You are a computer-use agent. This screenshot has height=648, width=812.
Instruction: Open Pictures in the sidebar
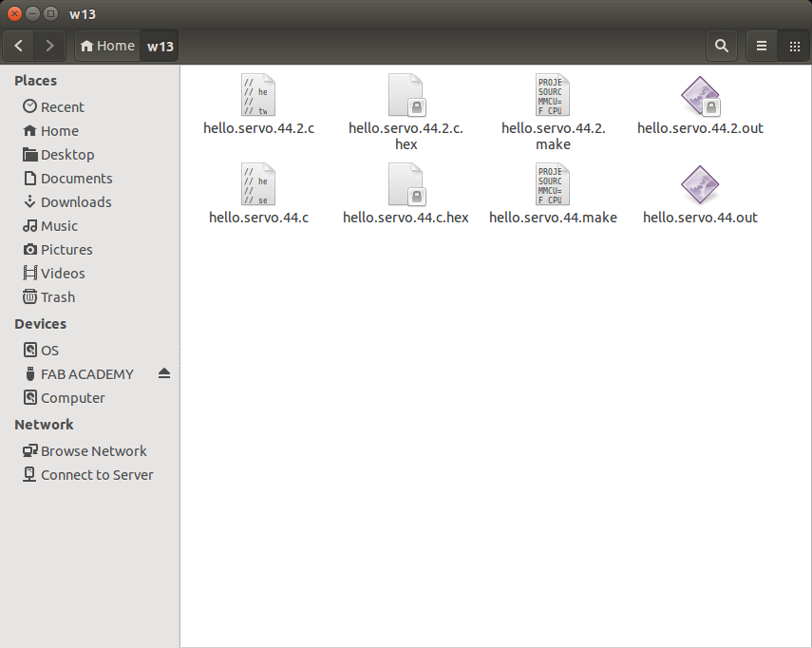tap(89, 250)
